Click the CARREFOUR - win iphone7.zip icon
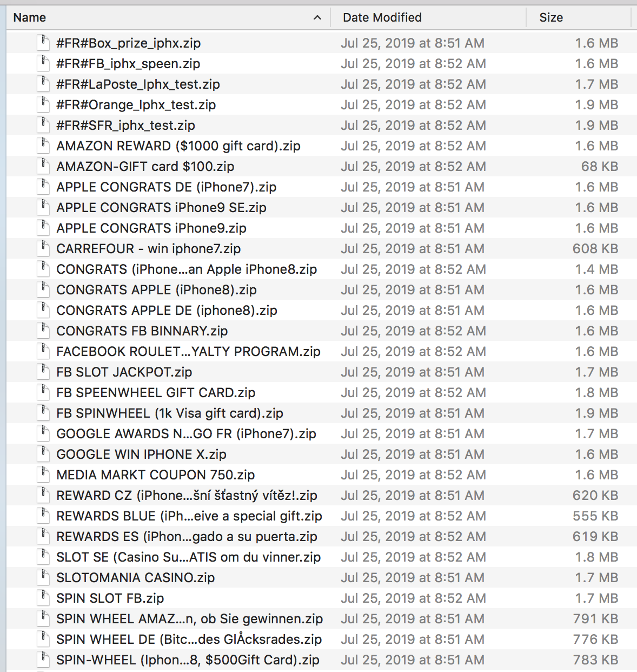This screenshot has height=672, width=637. pos(43,248)
